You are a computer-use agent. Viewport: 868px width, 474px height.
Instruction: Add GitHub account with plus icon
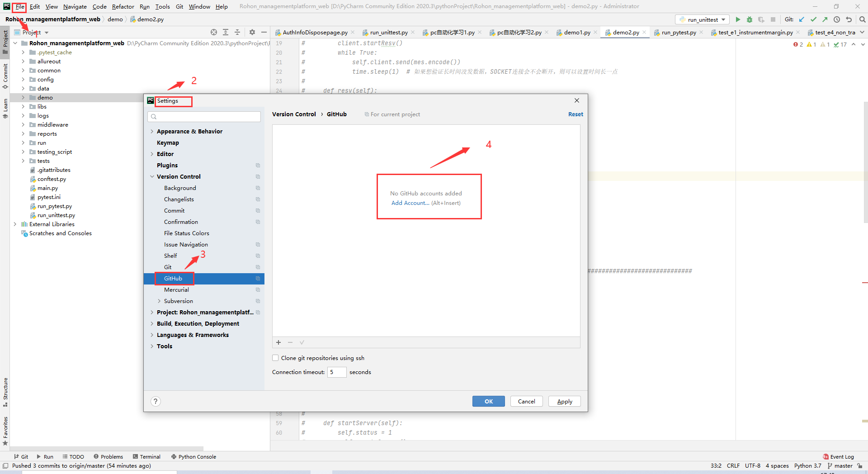tap(278, 342)
